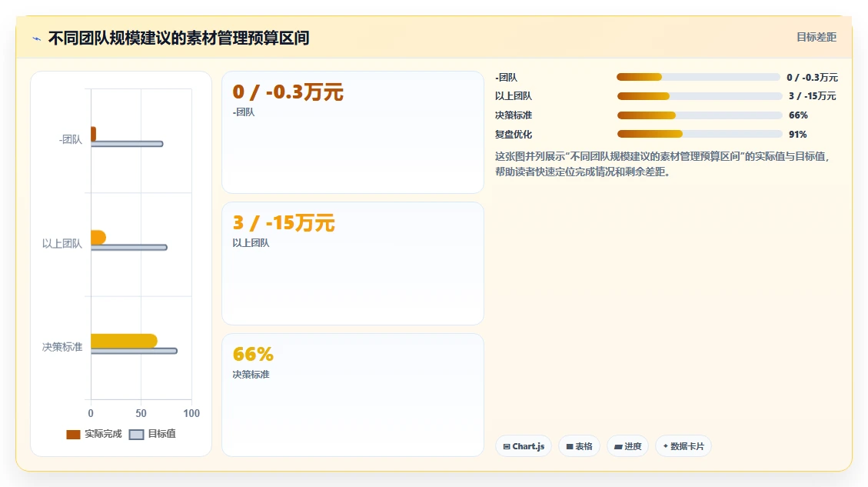Open the 0 / -0.3万元 data card
The width and height of the screenshot is (868, 487).
(353, 132)
